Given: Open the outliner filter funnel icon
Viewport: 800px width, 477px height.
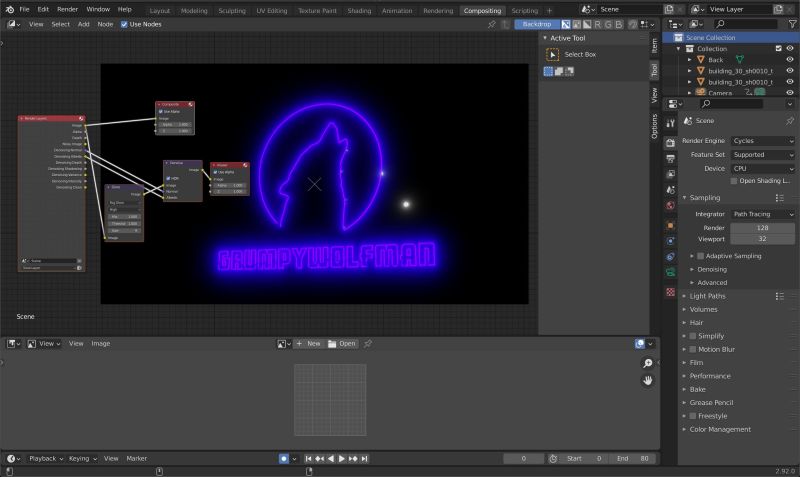Looking at the screenshot, I should point(792,24).
